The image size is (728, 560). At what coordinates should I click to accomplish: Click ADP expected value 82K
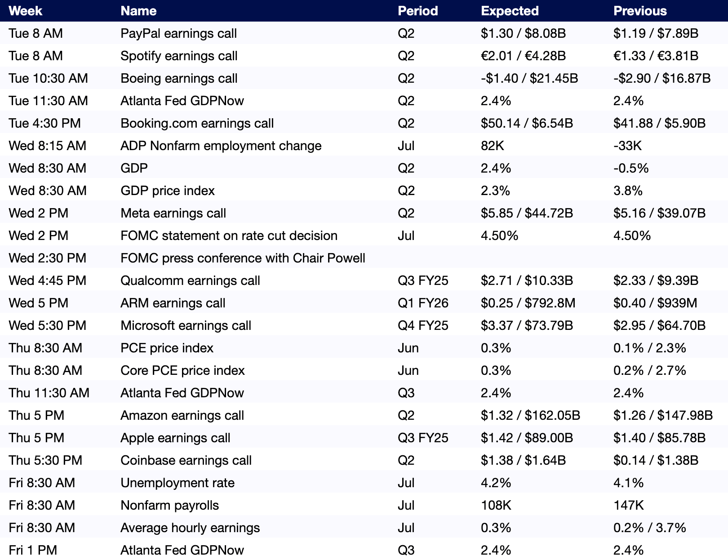(492, 146)
